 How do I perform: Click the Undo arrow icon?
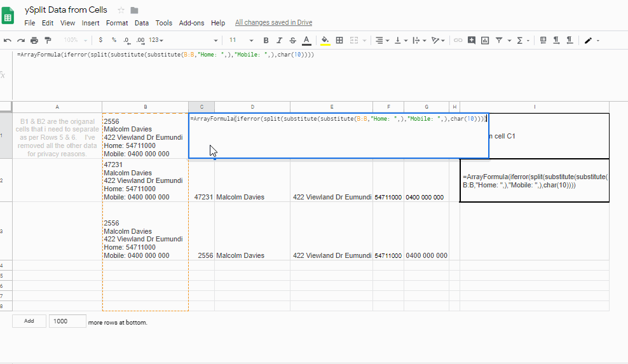[7, 40]
